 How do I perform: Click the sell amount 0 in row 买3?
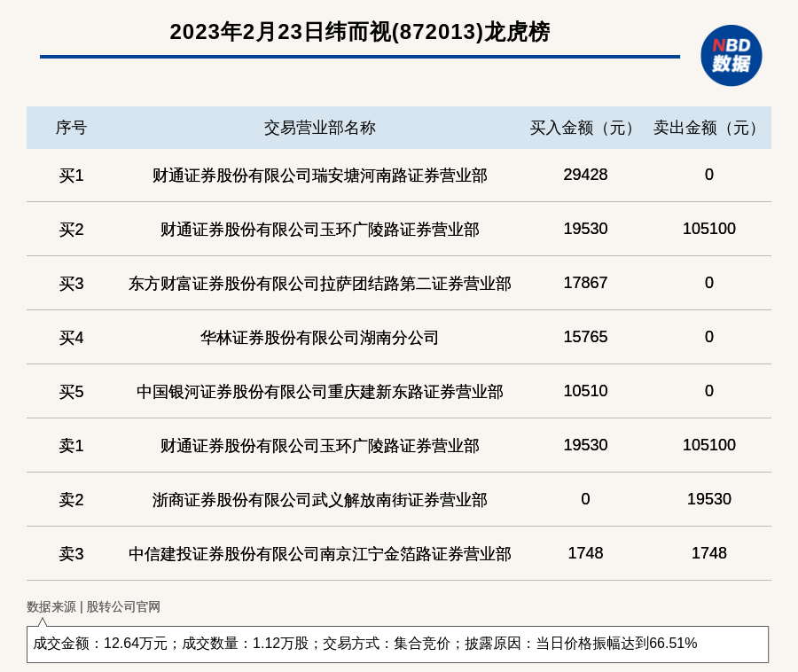(709, 282)
